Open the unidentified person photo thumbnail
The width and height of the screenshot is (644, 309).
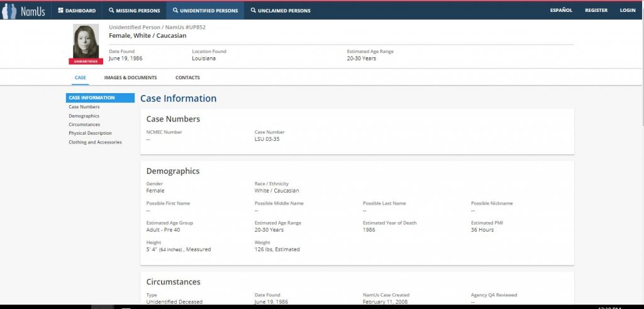click(86, 41)
